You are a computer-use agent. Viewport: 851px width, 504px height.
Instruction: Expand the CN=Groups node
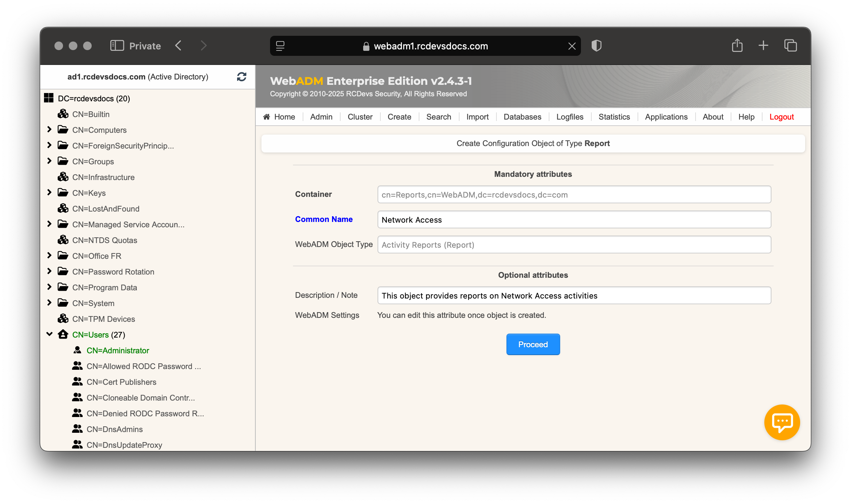(x=49, y=161)
